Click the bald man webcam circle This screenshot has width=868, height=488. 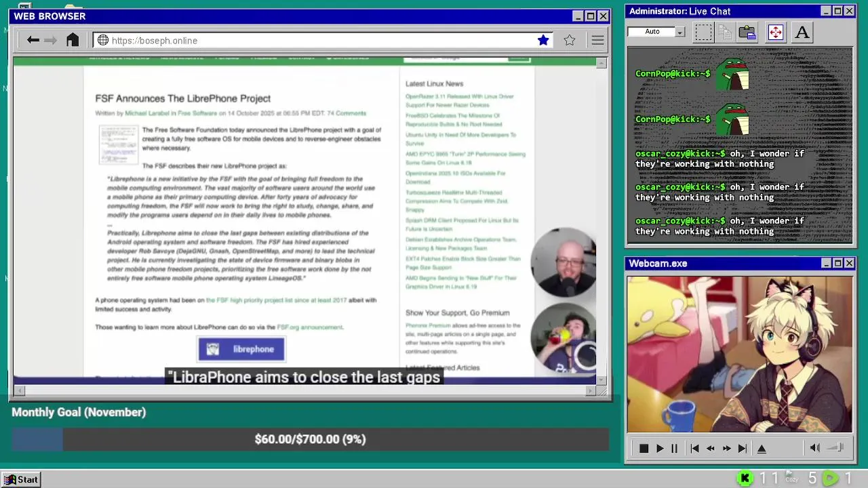(564, 262)
